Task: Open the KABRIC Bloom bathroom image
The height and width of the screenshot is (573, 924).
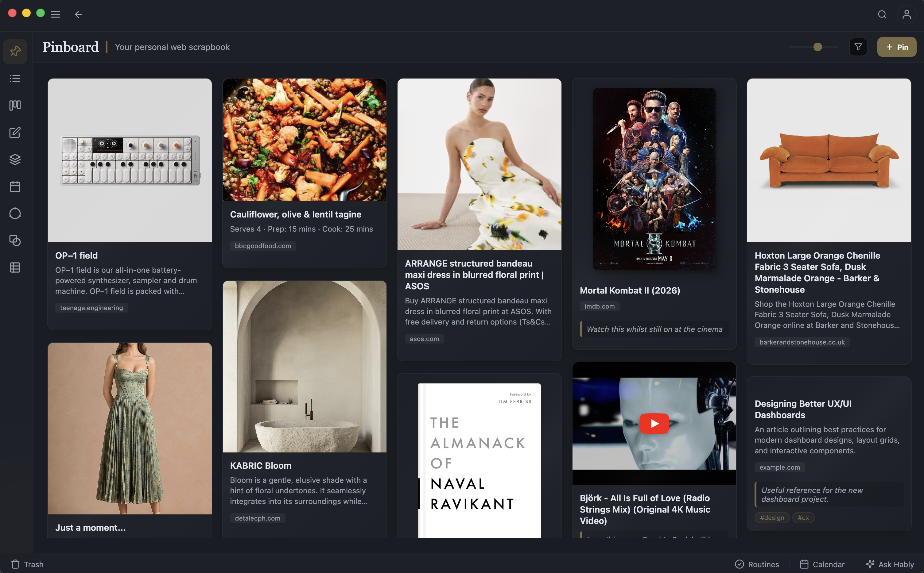Action: [305, 367]
